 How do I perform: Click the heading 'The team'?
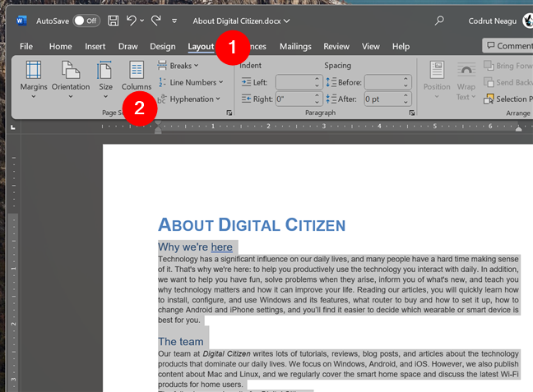[x=181, y=341]
